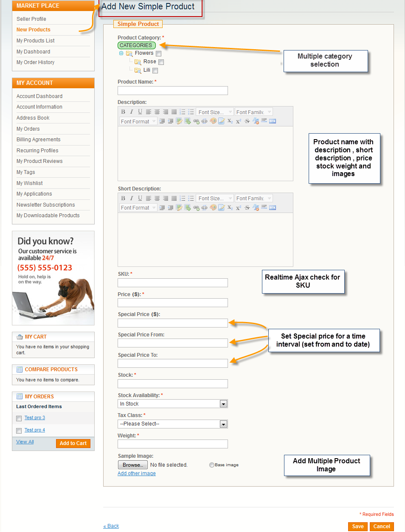
Task: Insert link icon in Description editor
Action: pos(196,121)
